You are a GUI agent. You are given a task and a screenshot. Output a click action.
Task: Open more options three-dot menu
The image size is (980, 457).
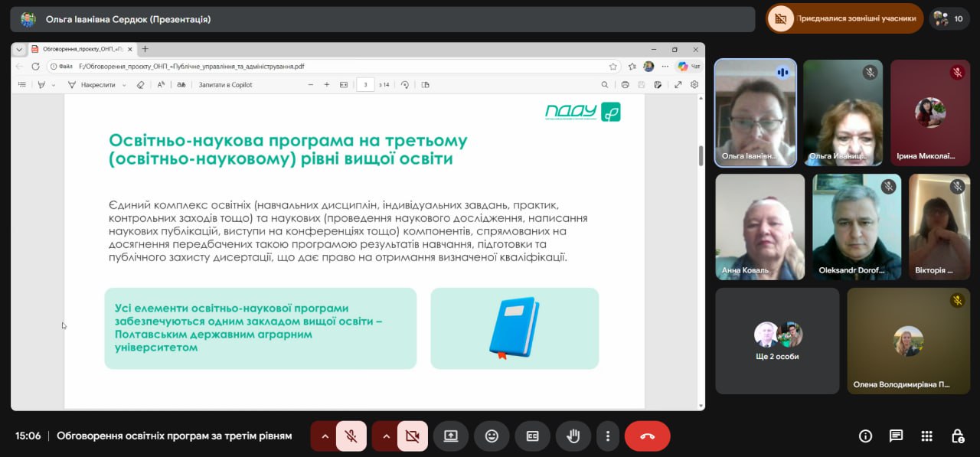pos(608,436)
